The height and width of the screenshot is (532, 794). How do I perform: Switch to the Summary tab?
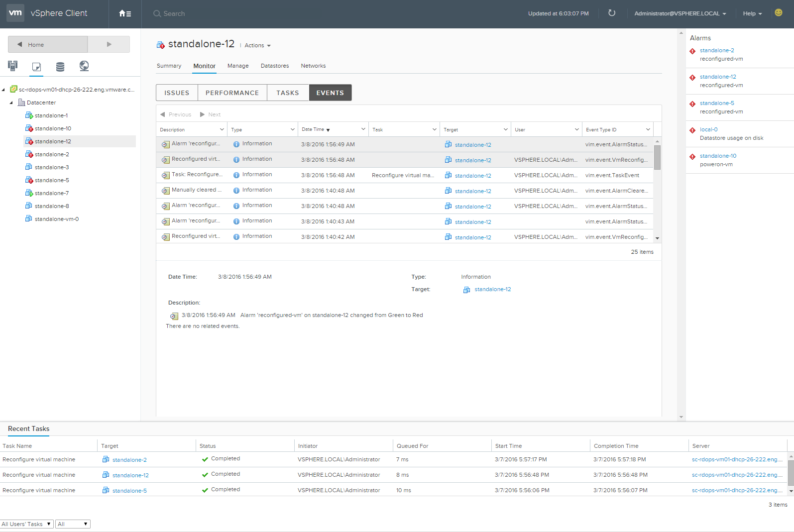(169, 66)
